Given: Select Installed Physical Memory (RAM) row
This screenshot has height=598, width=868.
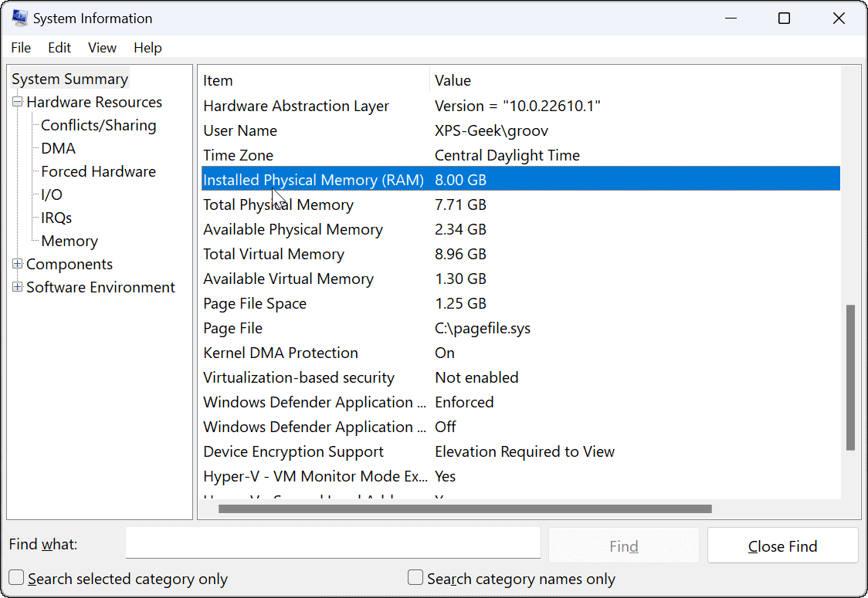Looking at the screenshot, I should 521,179.
